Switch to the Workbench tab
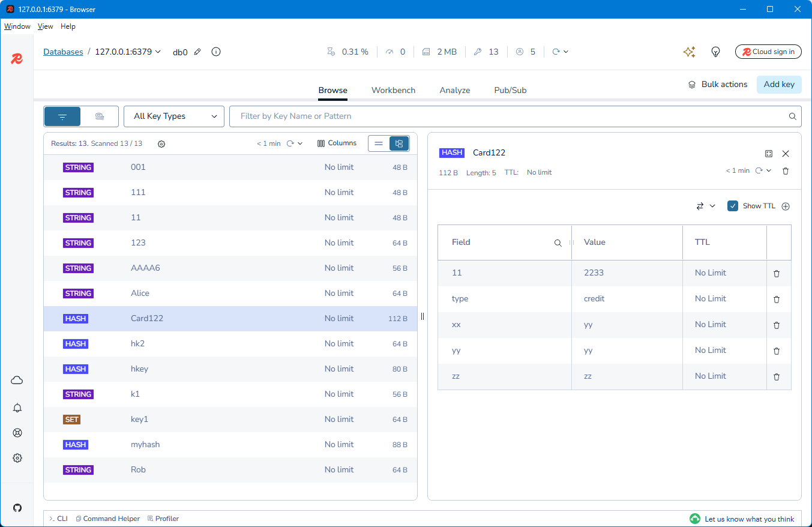 pyautogui.click(x=393, y=90)
